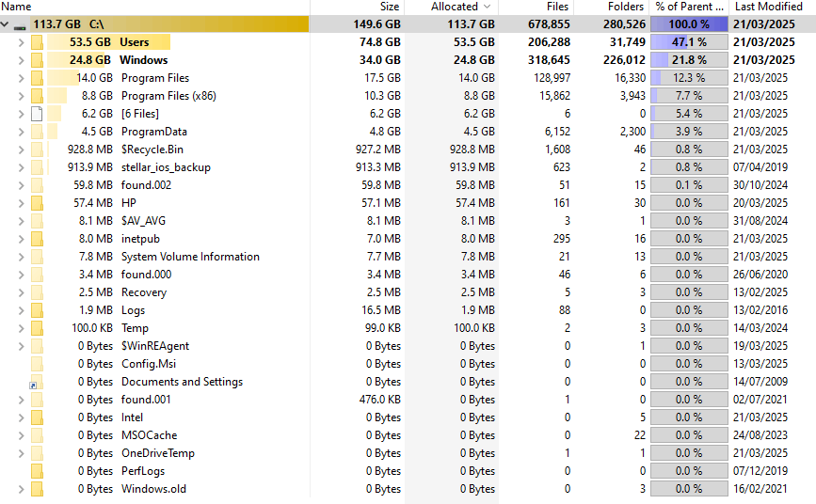
Task: Click the Temp folder icon
Action: 37,328
